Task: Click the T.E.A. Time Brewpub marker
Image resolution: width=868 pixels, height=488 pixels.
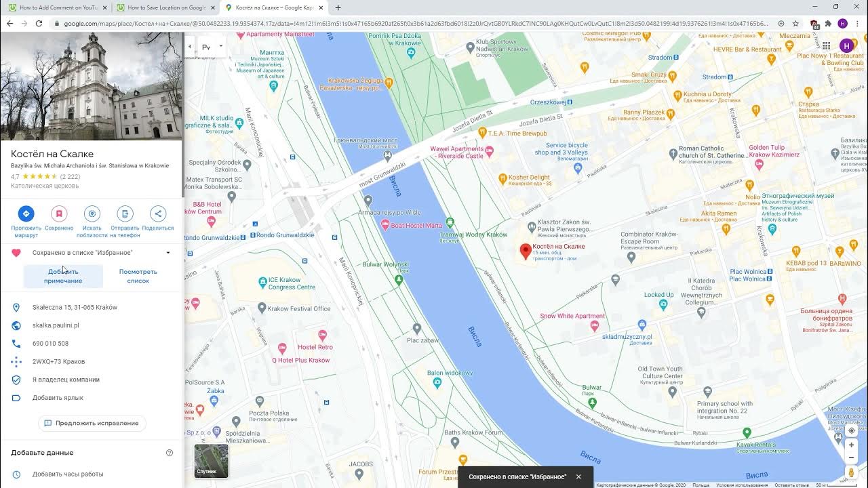Action: [481, 133]
